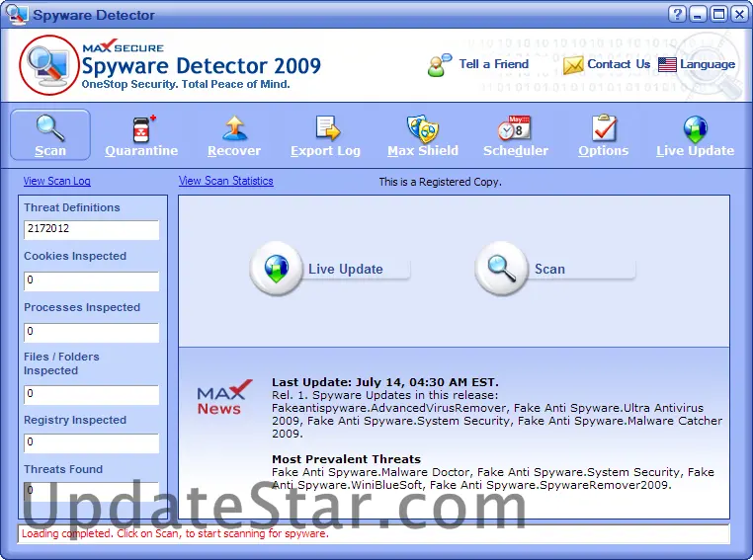Click the Files / Folders Inspected field

click(91, 394)
